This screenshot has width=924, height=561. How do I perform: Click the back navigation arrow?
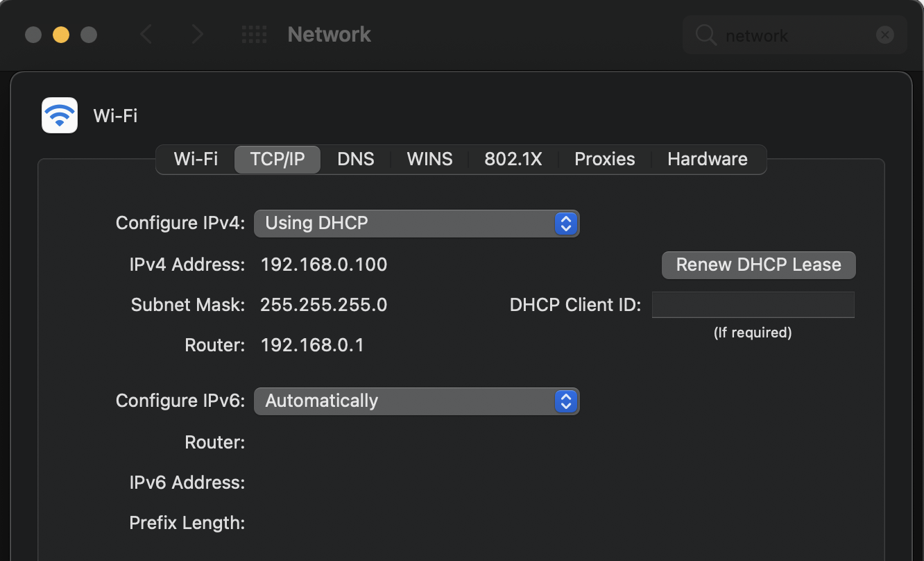click(x=146, y=35)
